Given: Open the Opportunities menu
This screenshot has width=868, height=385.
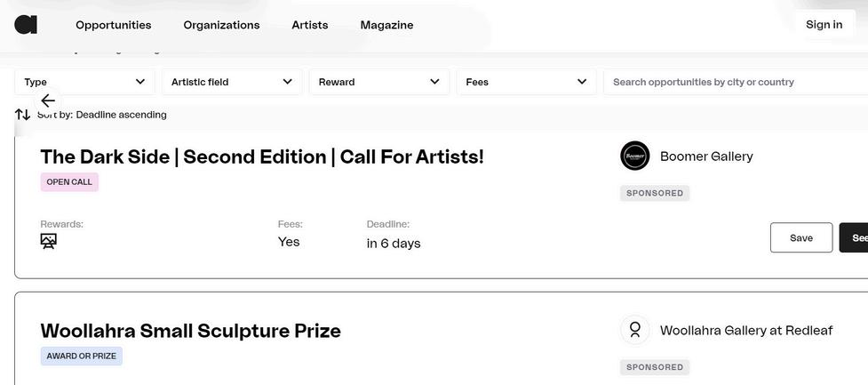Looking at the screenshot, I should (113, 25).
